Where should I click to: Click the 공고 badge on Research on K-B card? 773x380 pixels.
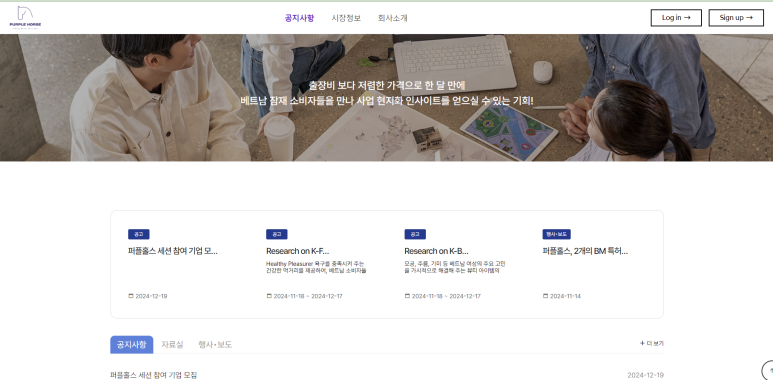(x=415, y=234)
